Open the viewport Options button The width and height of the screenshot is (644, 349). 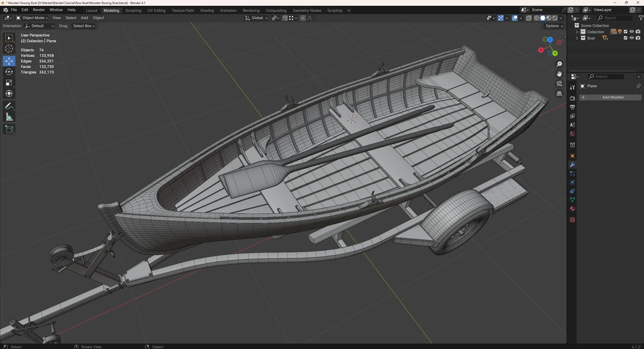tap(554, 26)
